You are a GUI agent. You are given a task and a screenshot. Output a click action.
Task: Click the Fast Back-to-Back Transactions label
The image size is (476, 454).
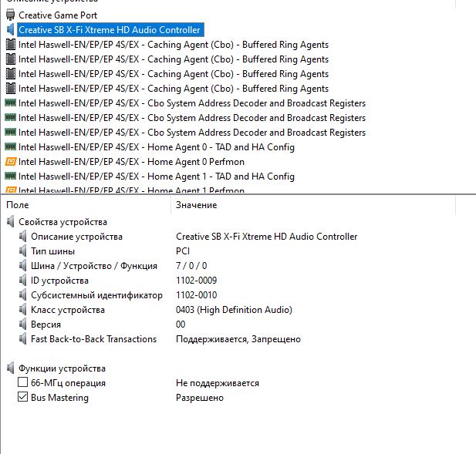93,338
